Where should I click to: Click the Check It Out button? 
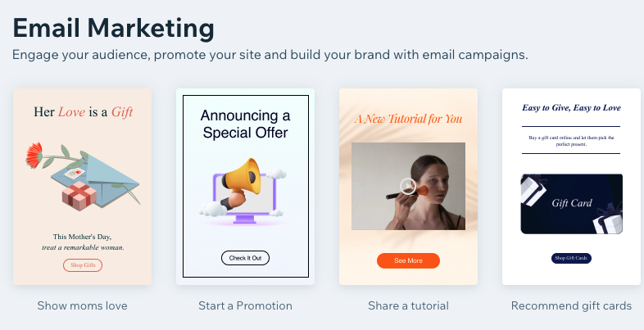click(x=245, y=258)
